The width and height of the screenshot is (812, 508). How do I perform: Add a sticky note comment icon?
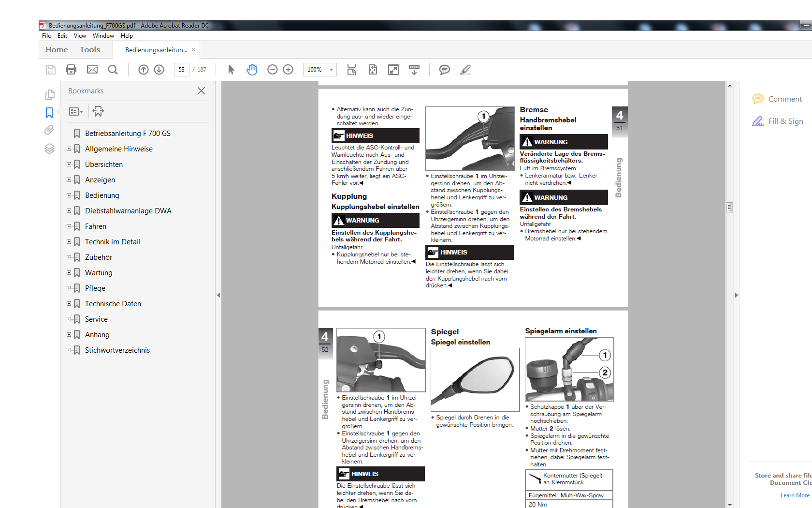(444, 70)
